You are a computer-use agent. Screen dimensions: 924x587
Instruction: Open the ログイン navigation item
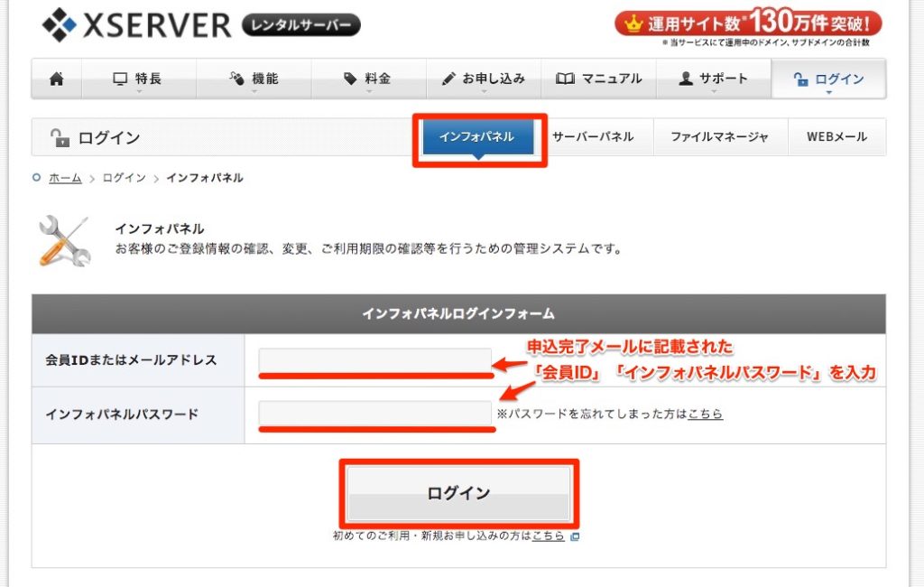click(x=828, y=79)
